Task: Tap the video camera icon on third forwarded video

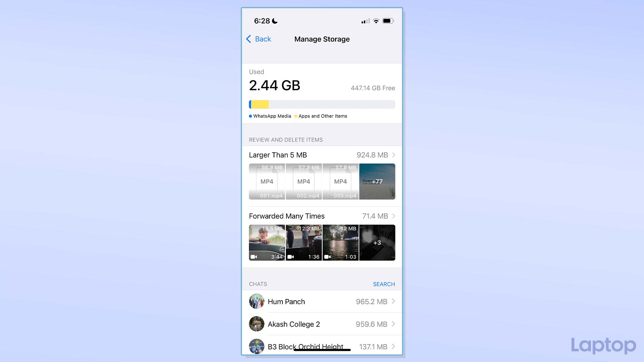Action: (x=327, y=256)
